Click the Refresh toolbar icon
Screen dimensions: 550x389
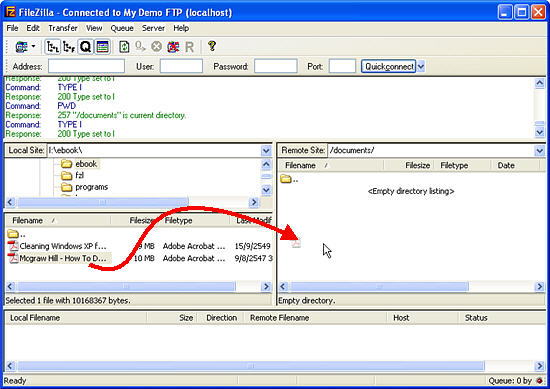(x=124, y=47)
